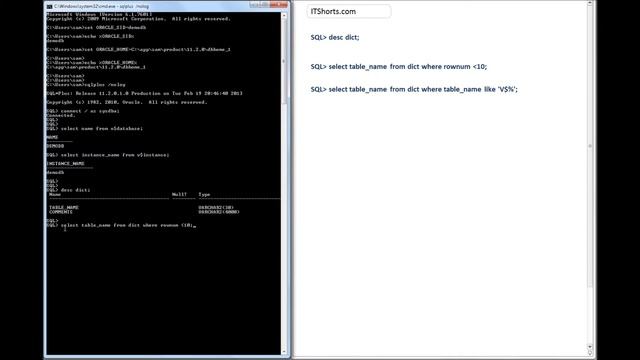Click the 'where rownum <10;' note line
Image resolution: width=640 pixels, height=360 pixels.
(399, 67)
